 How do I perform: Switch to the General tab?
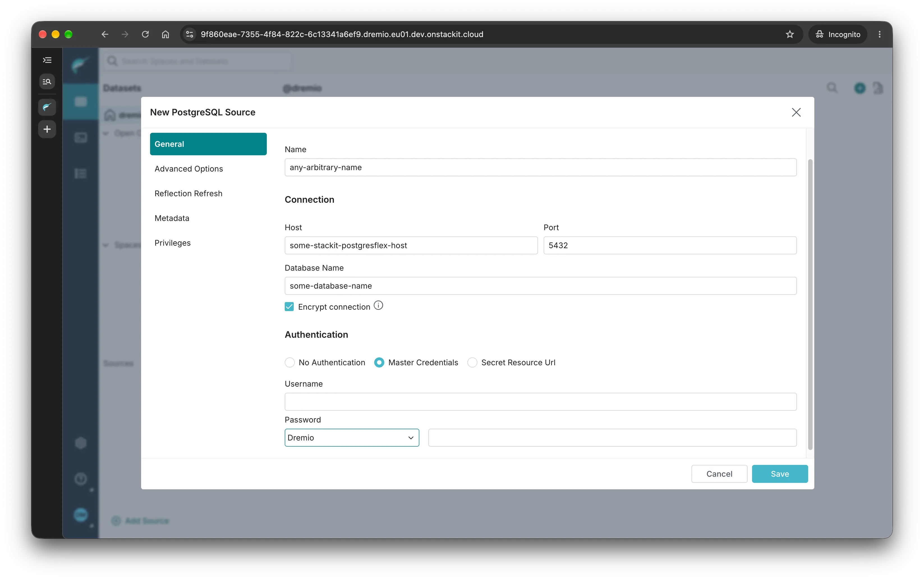[208, 144]
